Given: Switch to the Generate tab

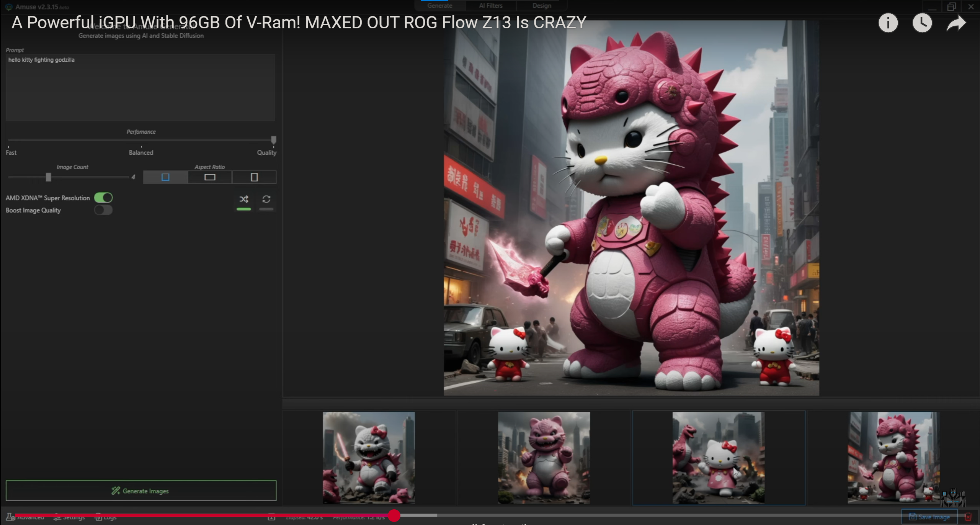Looking at the screenshot, I should tap(439, 6).
